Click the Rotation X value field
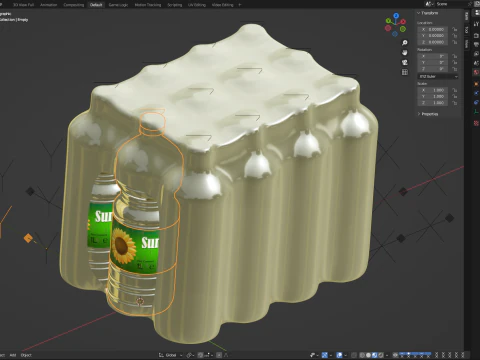Screen dimensions: 480x360 point(433,56)
